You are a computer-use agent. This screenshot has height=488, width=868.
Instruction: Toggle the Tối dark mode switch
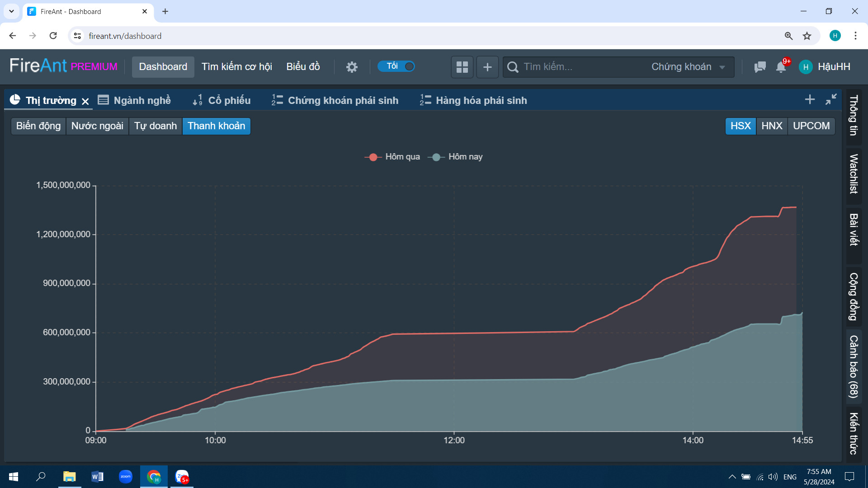396,66
